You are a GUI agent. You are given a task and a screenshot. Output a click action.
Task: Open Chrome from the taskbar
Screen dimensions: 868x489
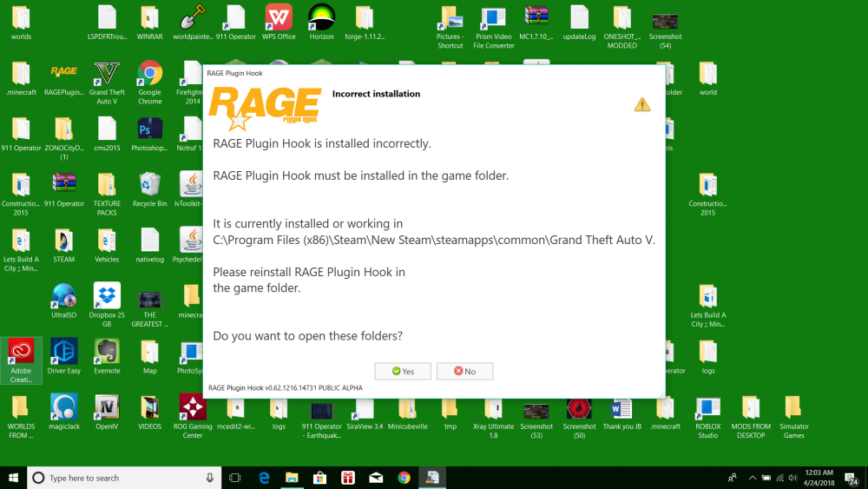pos(404,478)
